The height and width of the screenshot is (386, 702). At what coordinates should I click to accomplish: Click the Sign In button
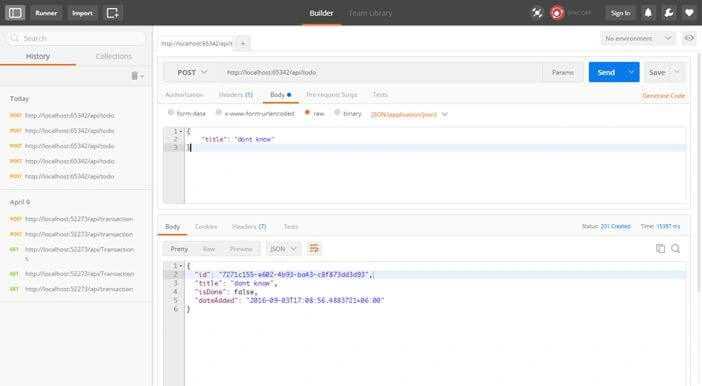(621, 13)
